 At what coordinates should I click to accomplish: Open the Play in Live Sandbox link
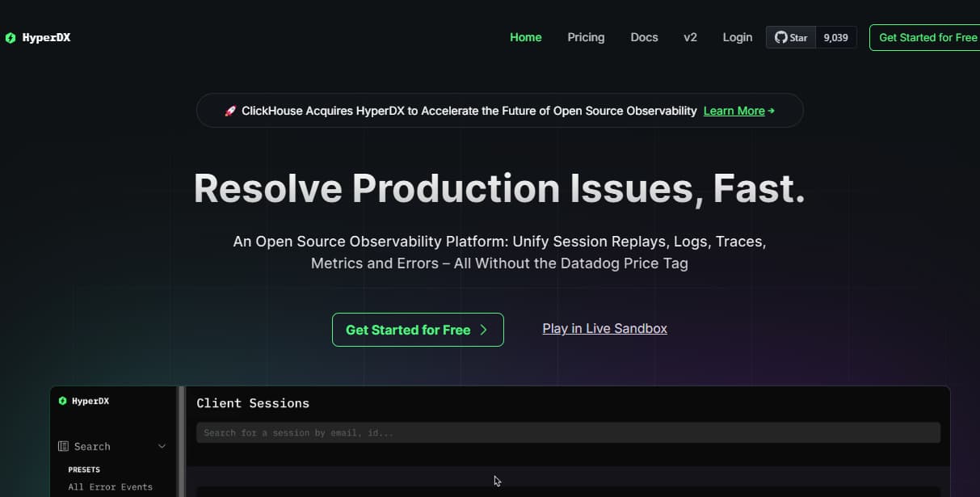[604, 328]
